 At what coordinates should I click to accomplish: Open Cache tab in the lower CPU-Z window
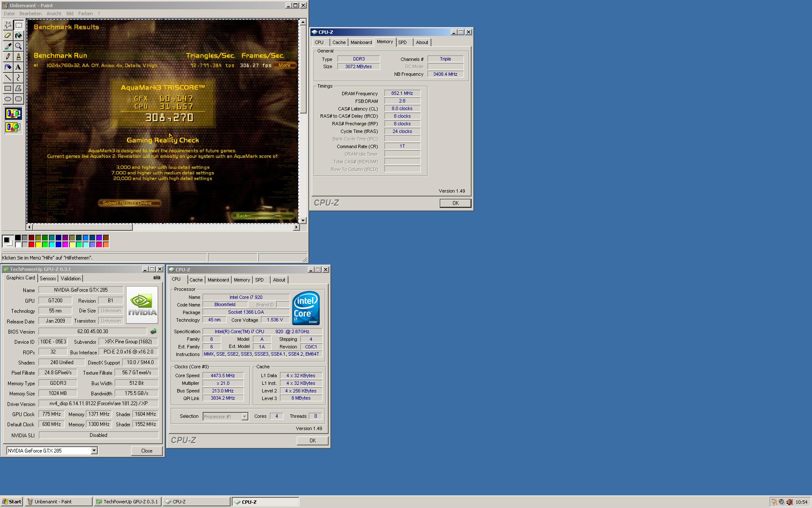[x=196, y=280]
